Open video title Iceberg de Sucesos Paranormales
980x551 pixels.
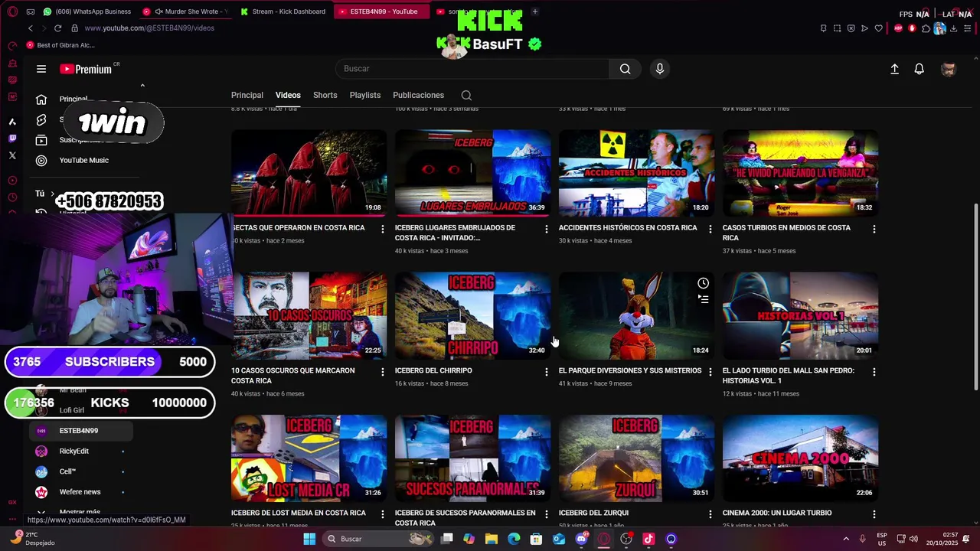[x=465, y=518]
